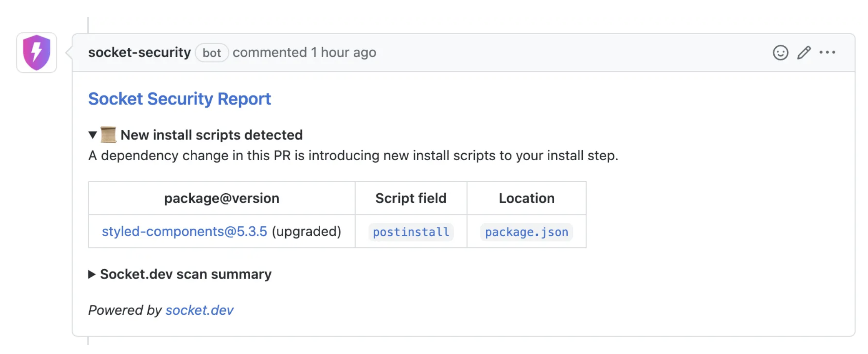
Task: Open the package.json location link
Action: click(527, 232)
